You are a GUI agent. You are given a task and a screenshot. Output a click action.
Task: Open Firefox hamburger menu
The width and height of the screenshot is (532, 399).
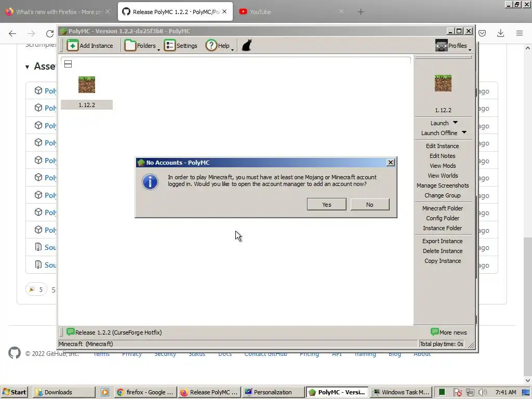coord(520,33)
